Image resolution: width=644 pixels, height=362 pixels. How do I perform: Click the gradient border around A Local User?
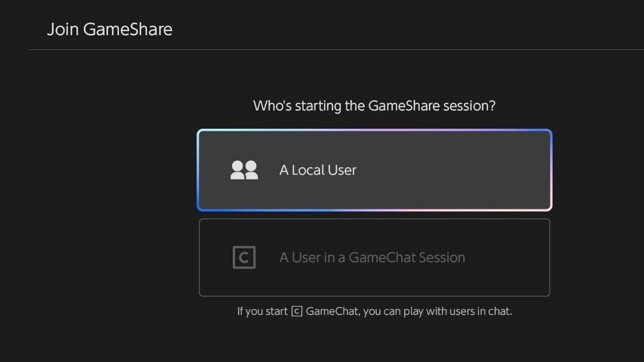click(374, 131)
